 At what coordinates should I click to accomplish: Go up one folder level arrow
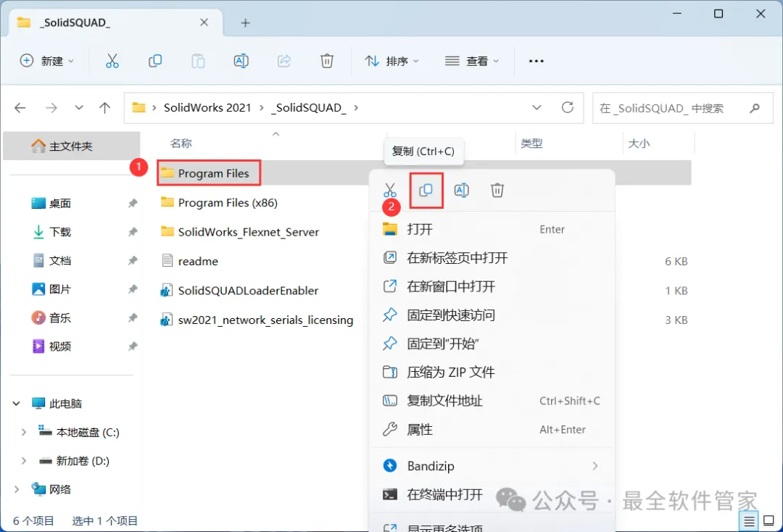tap(105, 108)
